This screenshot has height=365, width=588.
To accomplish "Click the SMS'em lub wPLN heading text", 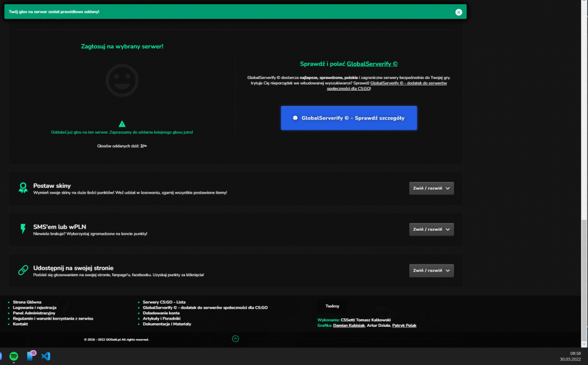I will pyautogui.click(x=59, y=227).
